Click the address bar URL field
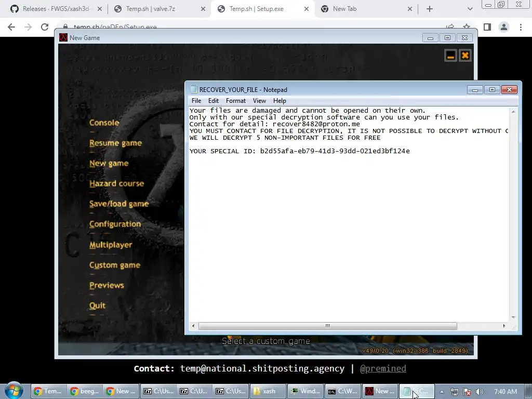This screenshot has width=532, height=399. (251, 27)
